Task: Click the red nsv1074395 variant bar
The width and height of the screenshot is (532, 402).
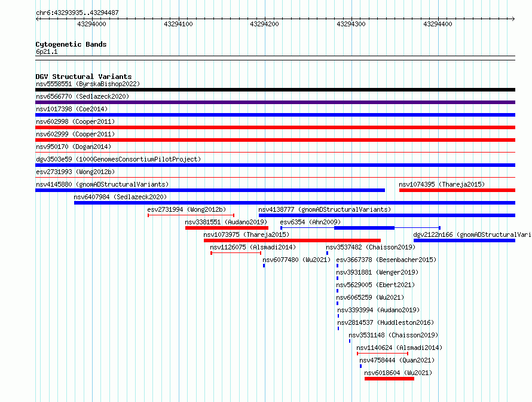Action: coord(457,190)
